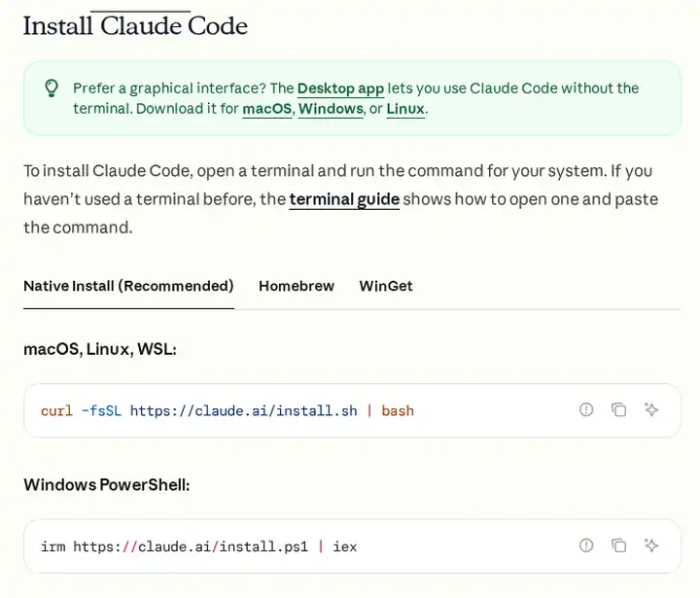
Task: Follow the macOS download link
Action: pyautogui.click(x=267, y=109)
